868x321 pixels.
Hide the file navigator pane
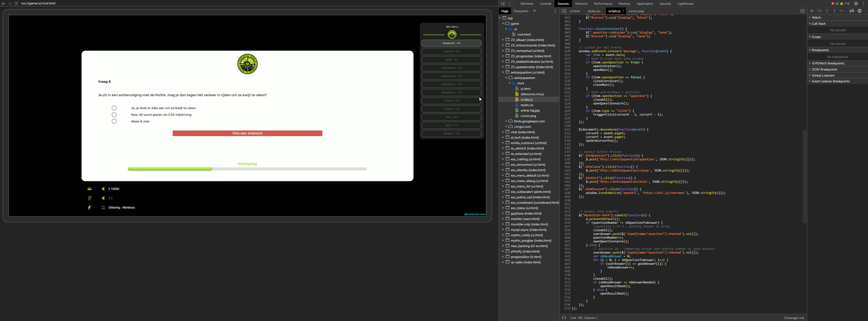point(564,11)
